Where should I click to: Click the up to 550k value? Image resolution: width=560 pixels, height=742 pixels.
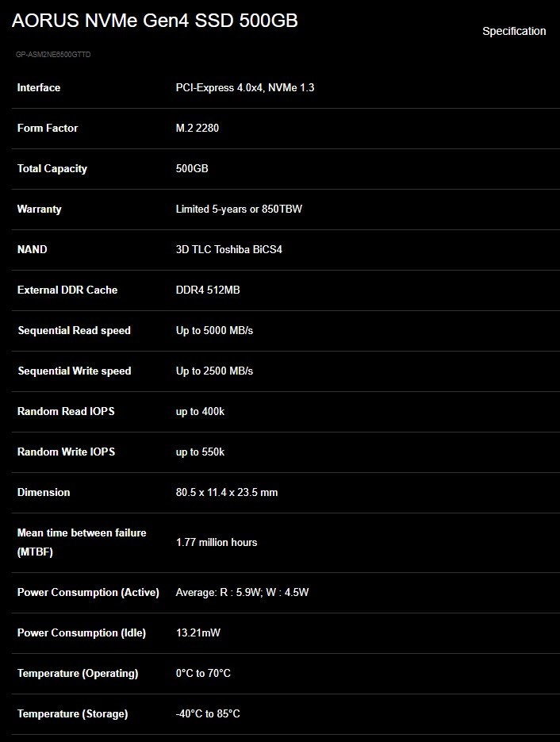pos(200,452)
